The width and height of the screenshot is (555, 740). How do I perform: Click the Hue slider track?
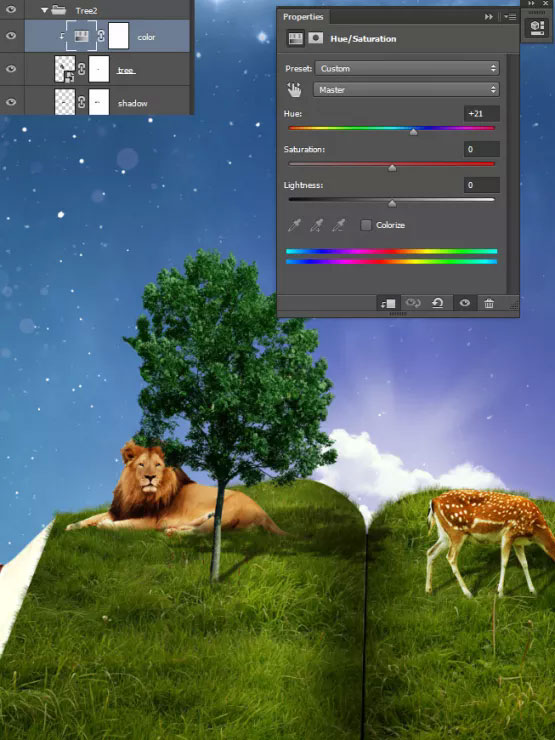(x=391, y=128)
